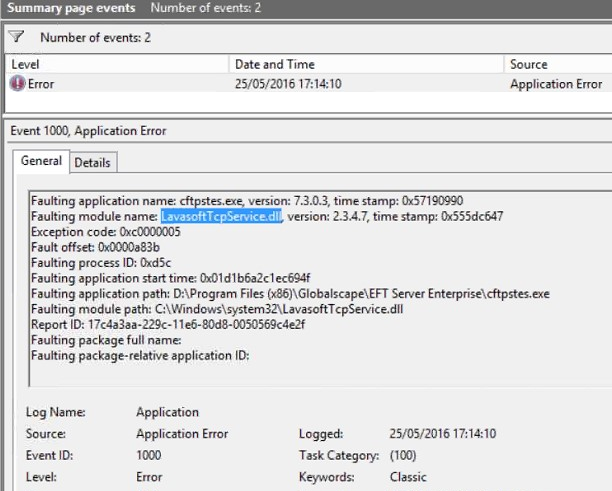The height and width of the screenshot is (491, 612).
Task: Select the General tab
Action: click(x=41, y=161)
